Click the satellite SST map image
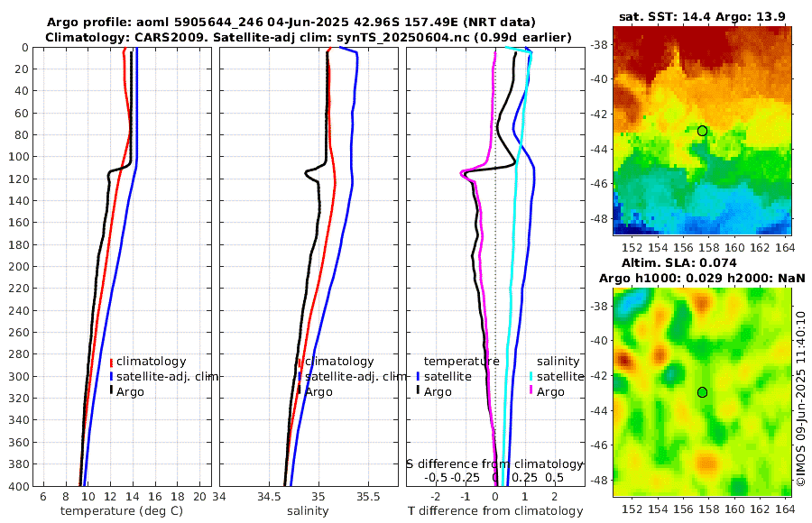The image size is (812, 523). pyautogui.click(x=702, y=131)
